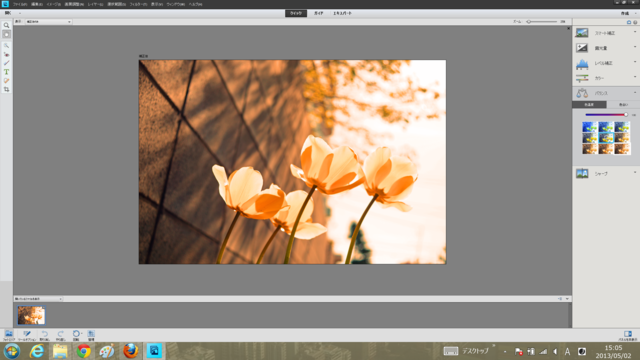Open the Create dropdown button

pos(628,13)
